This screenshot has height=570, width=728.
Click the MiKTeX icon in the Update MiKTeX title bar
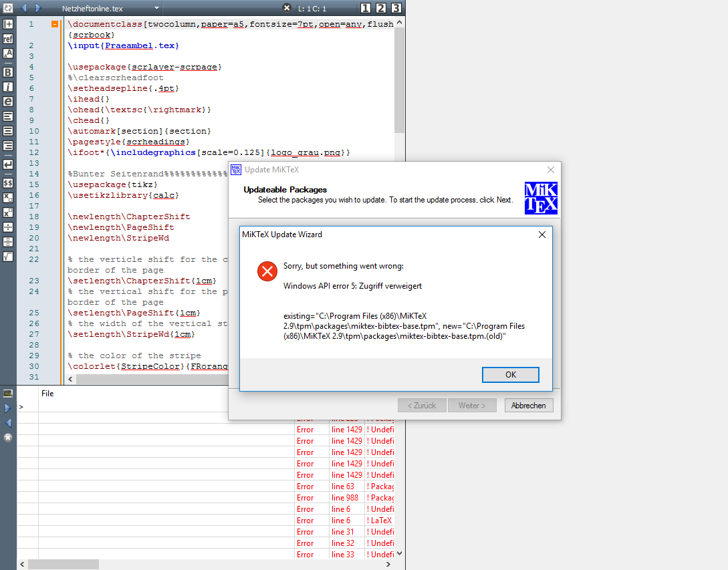236,170
